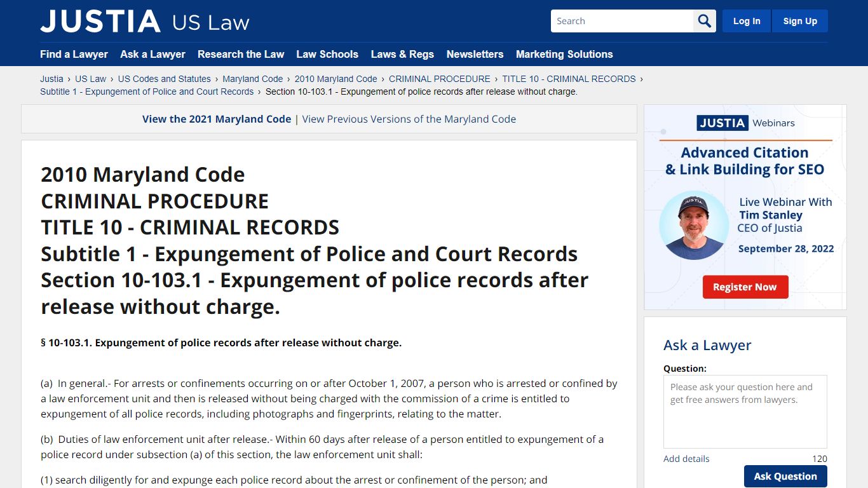Click the Ask Question button
868x488 pixels.
point(785,476)
